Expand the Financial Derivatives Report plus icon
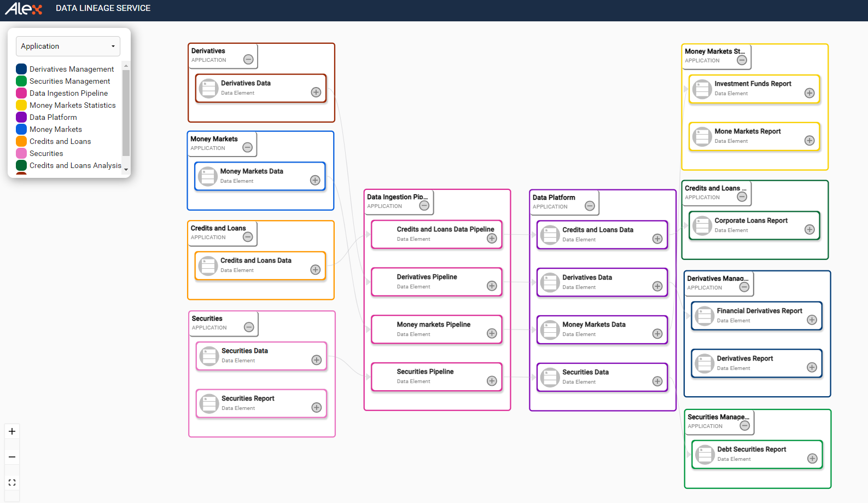Screen dimensions: 868x503 pos(812,320)
